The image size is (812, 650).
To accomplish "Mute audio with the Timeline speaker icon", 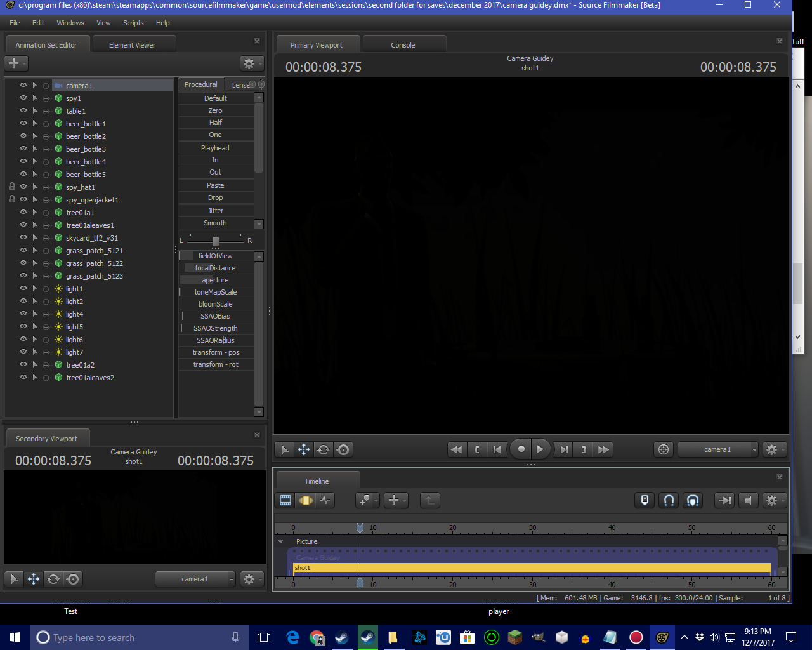I will (748, 500).
